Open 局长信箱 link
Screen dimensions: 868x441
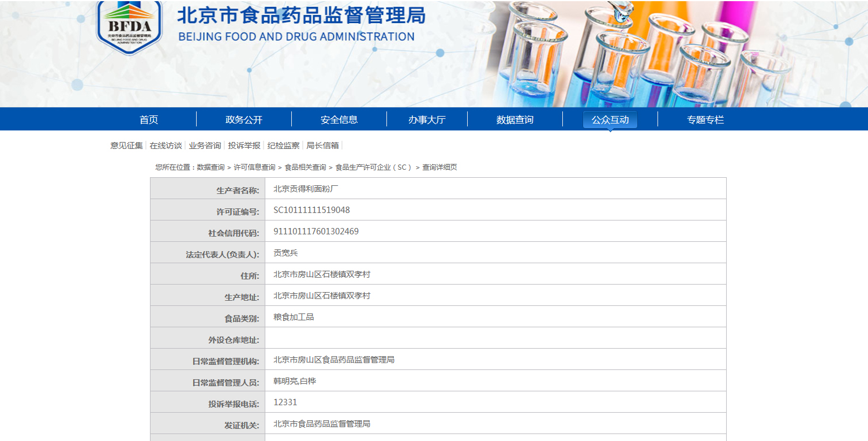pyautogui.click(x=322, y=145)
